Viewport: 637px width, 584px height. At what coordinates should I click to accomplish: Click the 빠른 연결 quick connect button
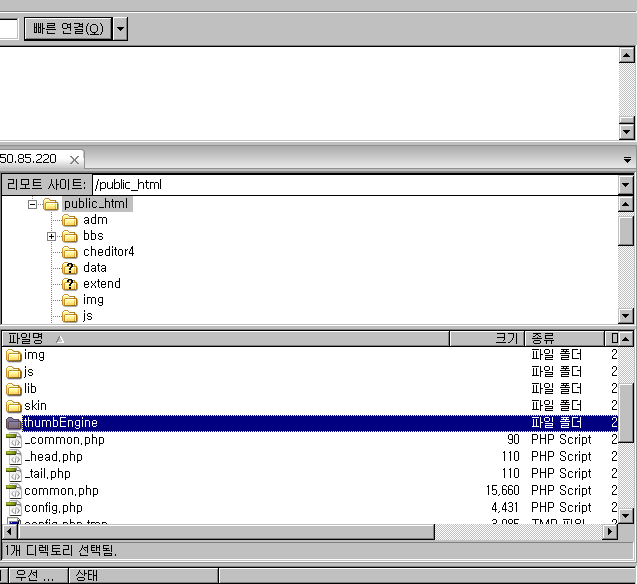(65, 28)
